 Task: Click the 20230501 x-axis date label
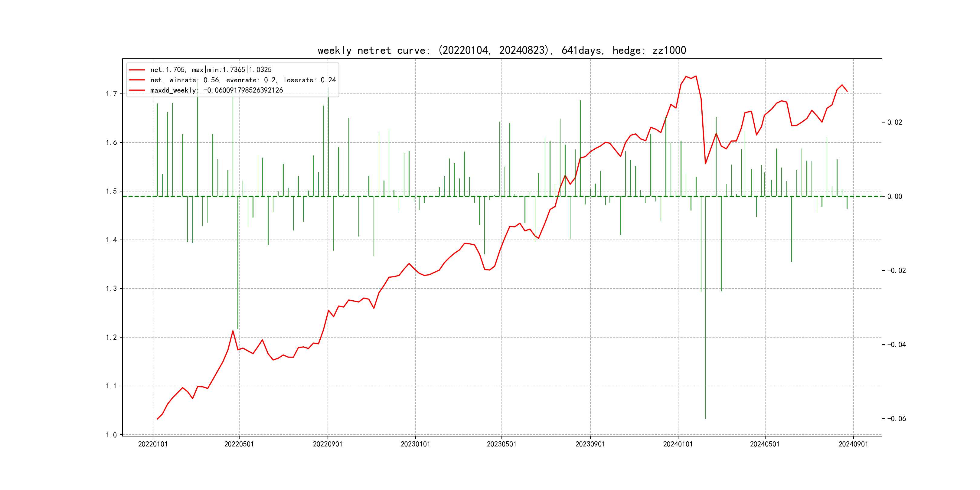501,444
